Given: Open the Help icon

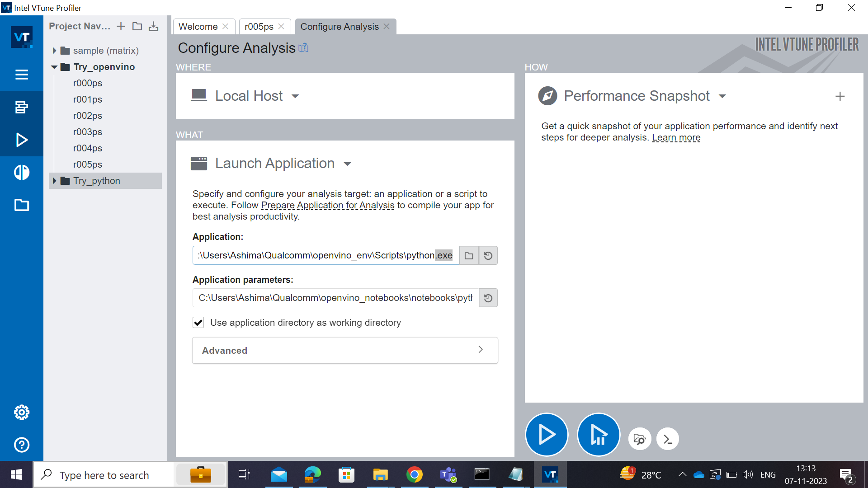Looking at the screenshot, I should click(22, 445).
